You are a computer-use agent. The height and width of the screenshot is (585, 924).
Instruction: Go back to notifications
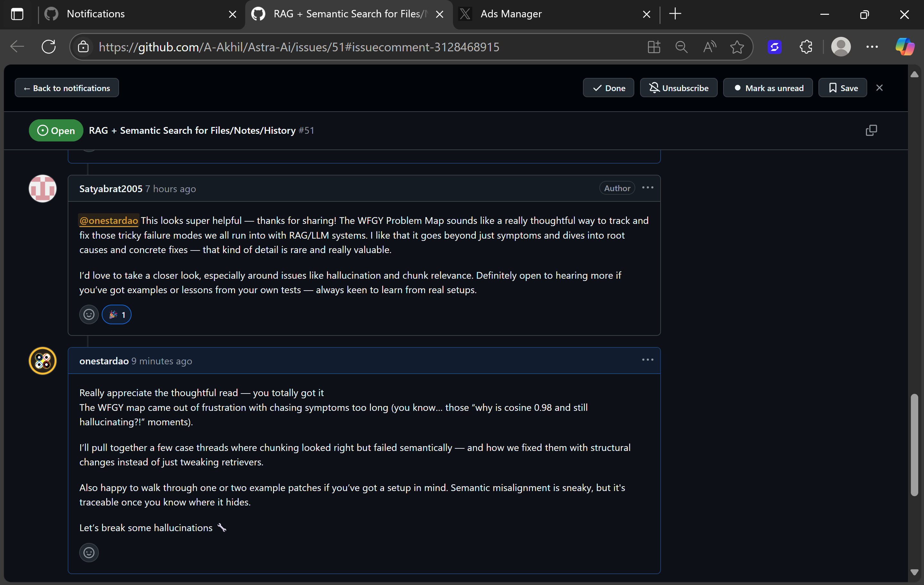67,88
